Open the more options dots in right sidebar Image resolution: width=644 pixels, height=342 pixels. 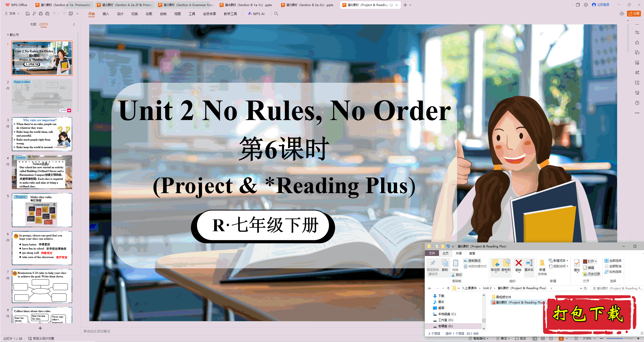(637, 113)
